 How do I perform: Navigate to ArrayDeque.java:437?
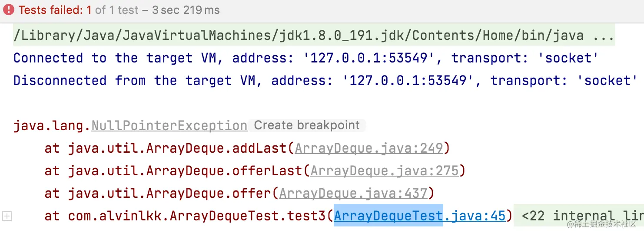(x=353, y=193)
